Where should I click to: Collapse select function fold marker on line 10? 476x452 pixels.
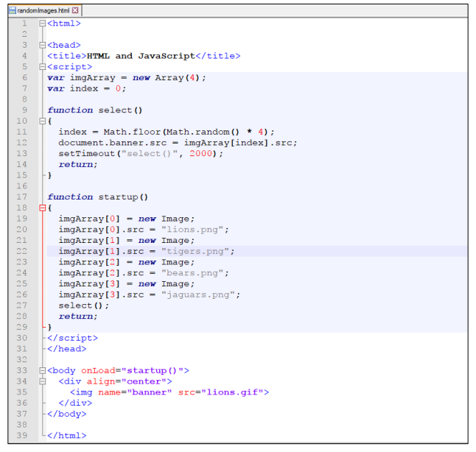click(x=43, y=121)
